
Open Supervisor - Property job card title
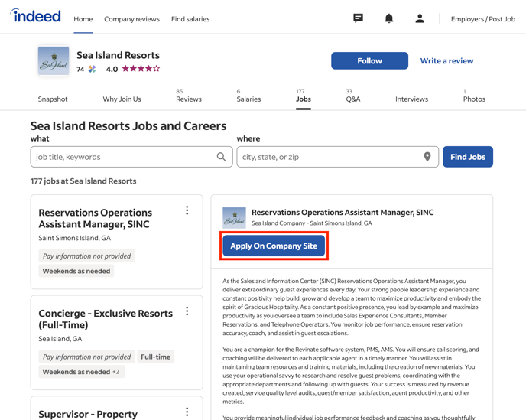[88, 414]
